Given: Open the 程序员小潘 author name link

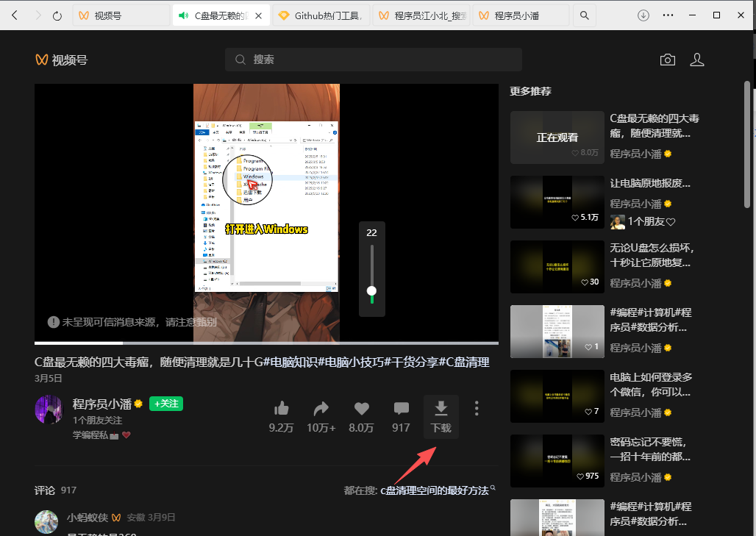Looking at the screenshot, I should [101, 404].
